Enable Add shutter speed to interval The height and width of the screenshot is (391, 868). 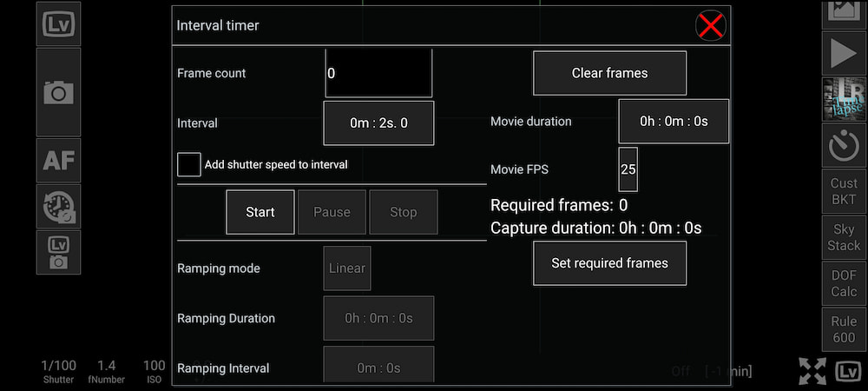click(x=189, y=164)
